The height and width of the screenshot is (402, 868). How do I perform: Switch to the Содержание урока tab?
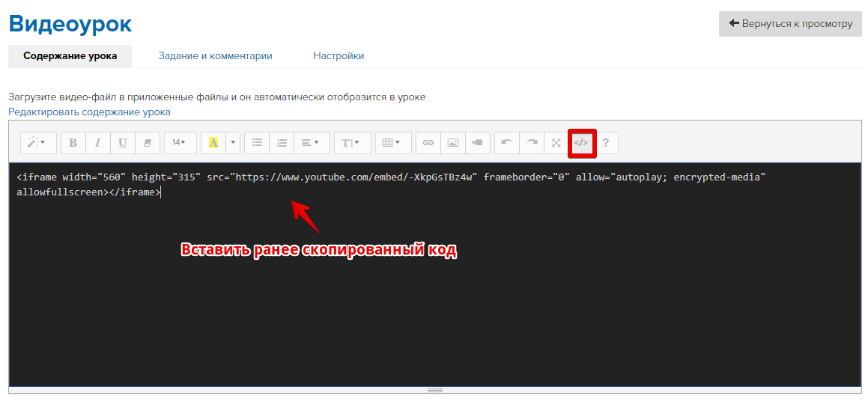click(70, 56)
